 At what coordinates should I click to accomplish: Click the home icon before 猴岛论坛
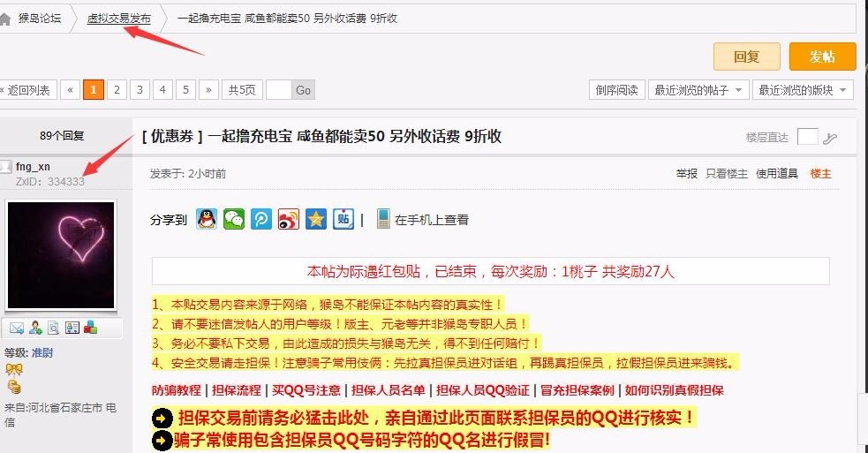[4, 19]
